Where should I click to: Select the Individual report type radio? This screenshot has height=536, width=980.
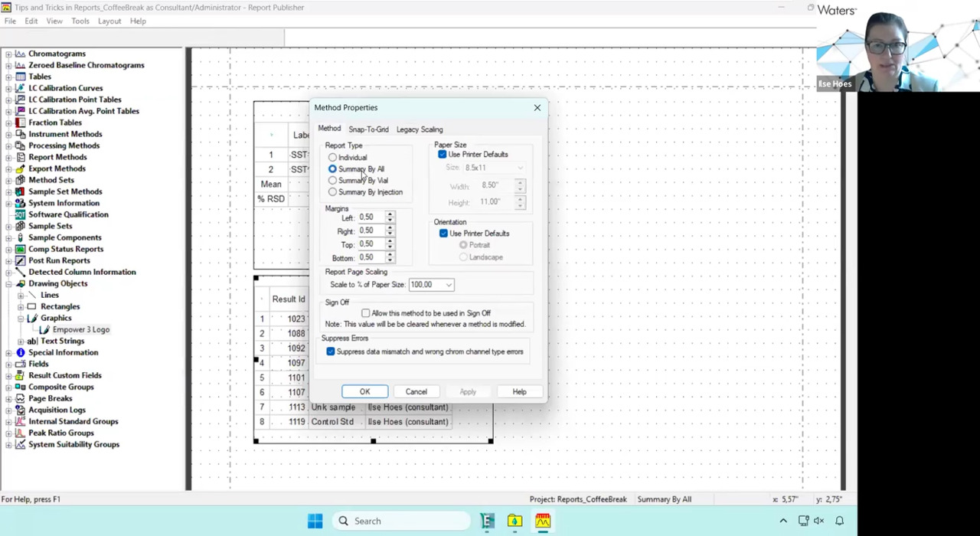pyautogui.click(x=332, y=158)
